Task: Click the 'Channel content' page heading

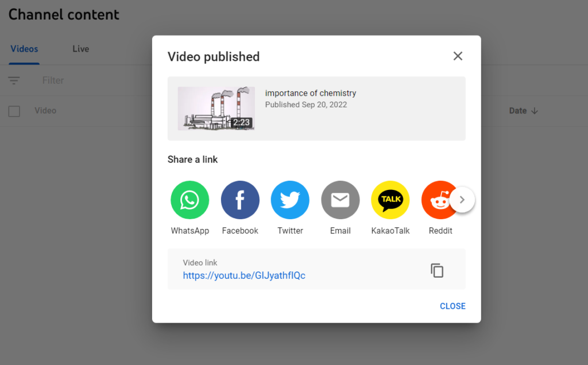Action: click(64, 14)
